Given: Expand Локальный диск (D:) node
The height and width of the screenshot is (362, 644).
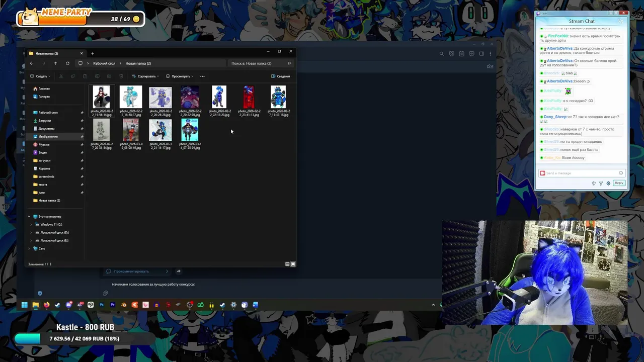Looking at the screenshot, I should [x=31, y=232].
